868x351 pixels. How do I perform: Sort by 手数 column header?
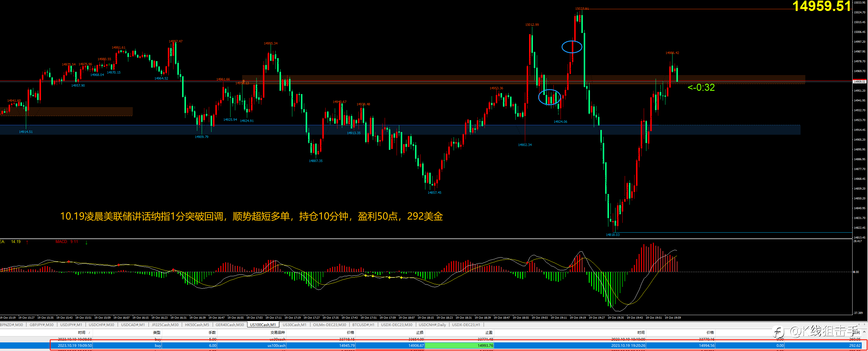[212, 333]
